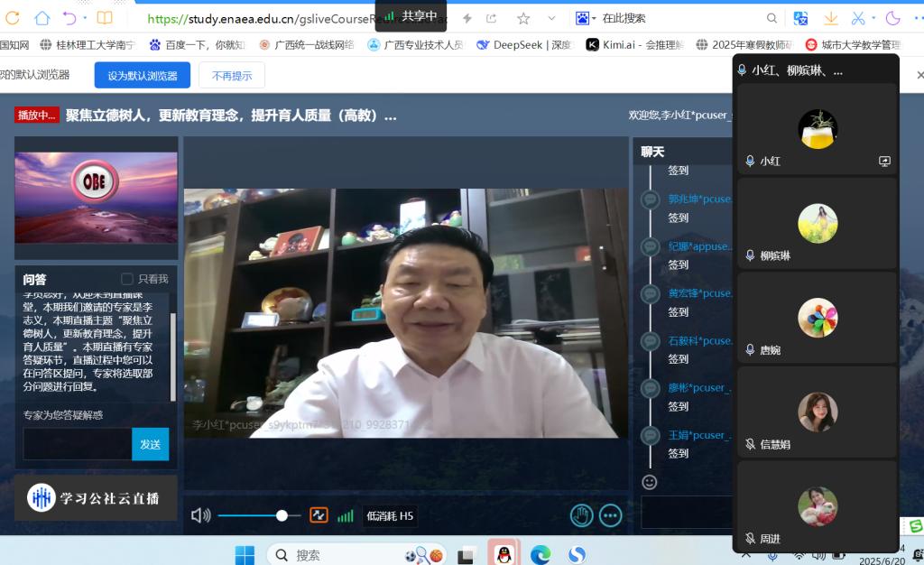Toggle 周进's muted microphone icon
The height and width of the screenshot is (565, 924).
[749, 539]
